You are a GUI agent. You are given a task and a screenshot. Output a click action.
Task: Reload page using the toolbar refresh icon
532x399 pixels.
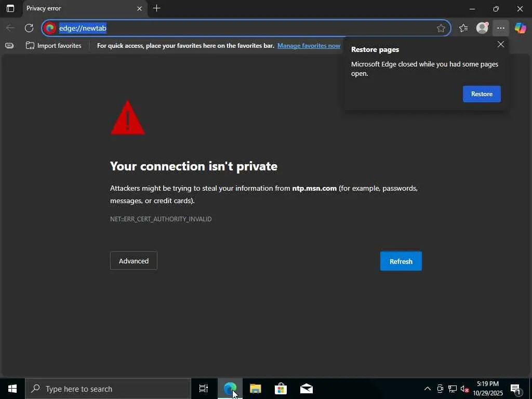tap(29, 28)
